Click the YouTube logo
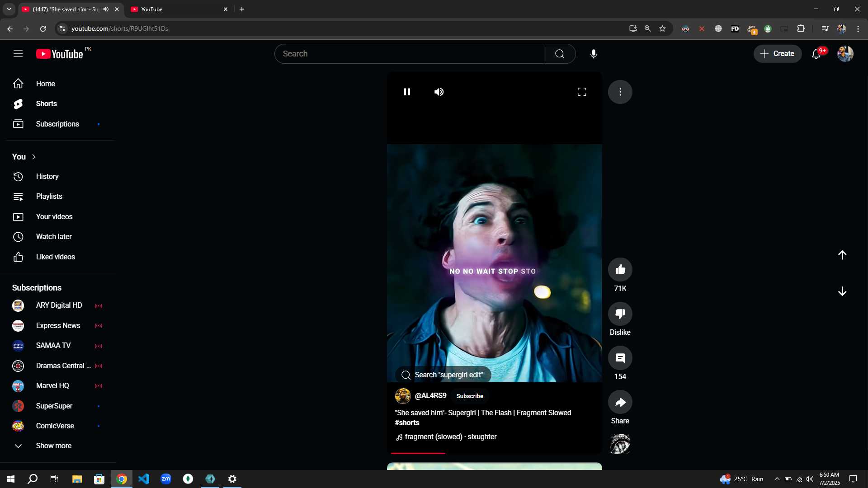This screenshot has width=868, height=488. 60,54
